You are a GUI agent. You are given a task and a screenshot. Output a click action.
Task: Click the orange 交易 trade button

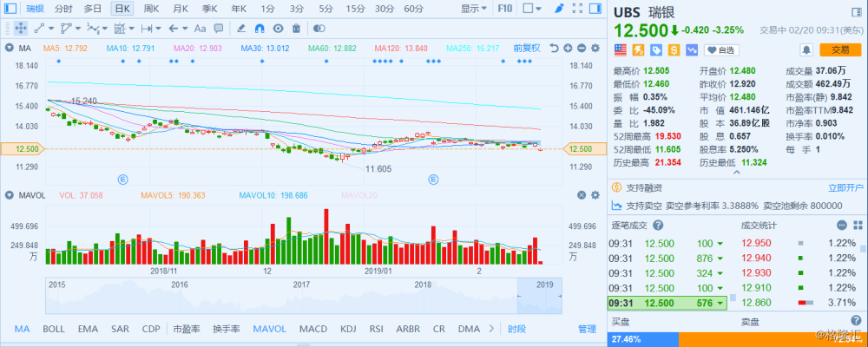[x=840, y=50]
